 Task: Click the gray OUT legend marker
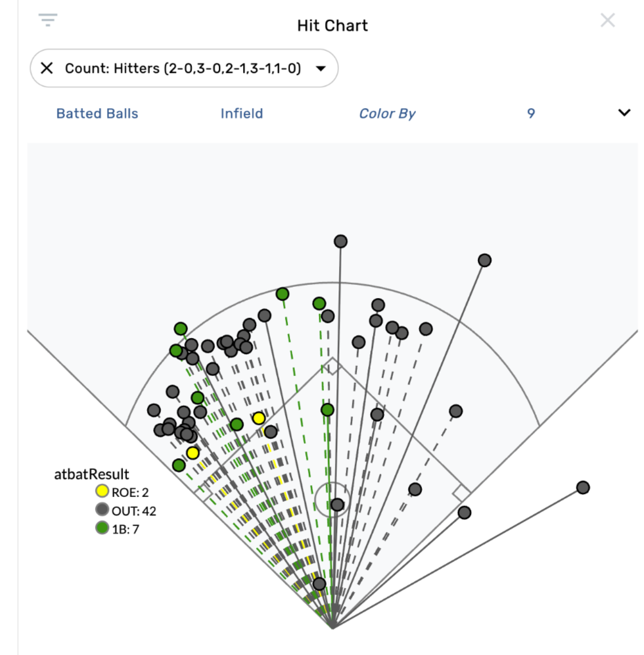click(102, 510)
